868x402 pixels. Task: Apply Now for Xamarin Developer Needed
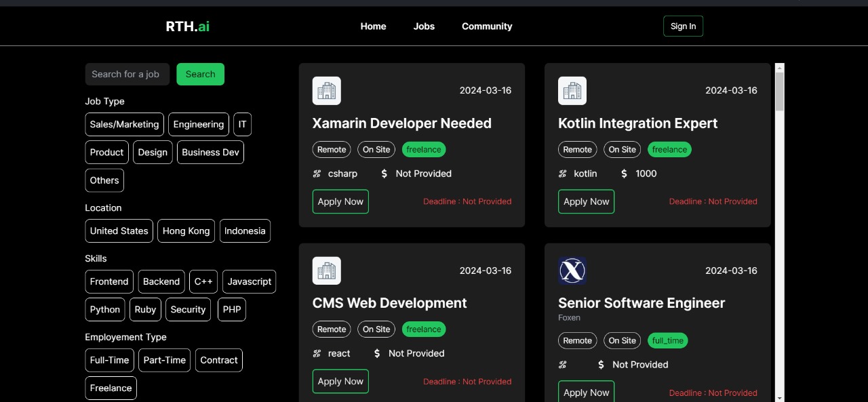point(340,201)
